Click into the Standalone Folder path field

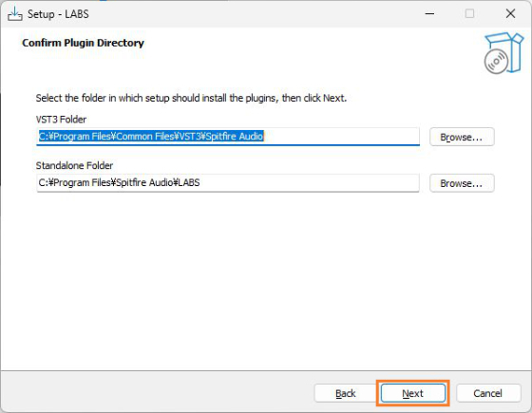[x=228, y=183]
